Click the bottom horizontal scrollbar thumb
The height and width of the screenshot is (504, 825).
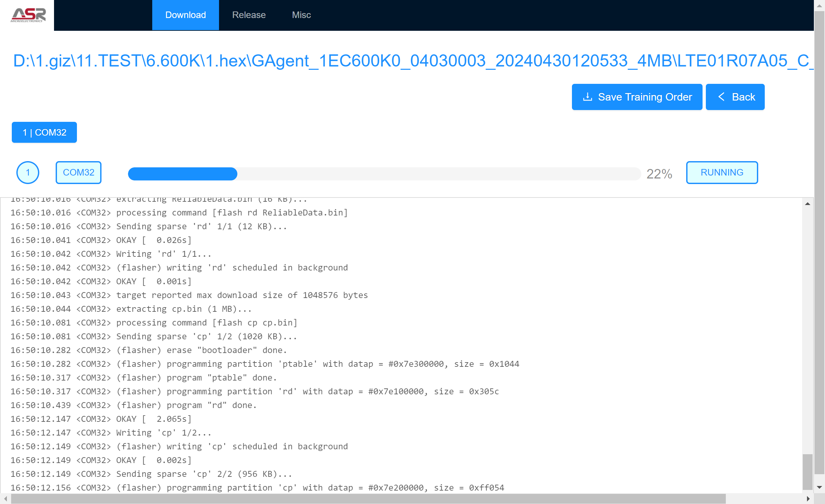coord(368,498)
